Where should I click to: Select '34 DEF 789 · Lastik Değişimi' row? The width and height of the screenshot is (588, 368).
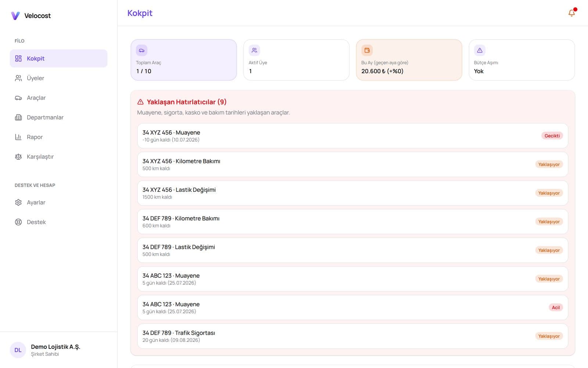tap(353, 250)
